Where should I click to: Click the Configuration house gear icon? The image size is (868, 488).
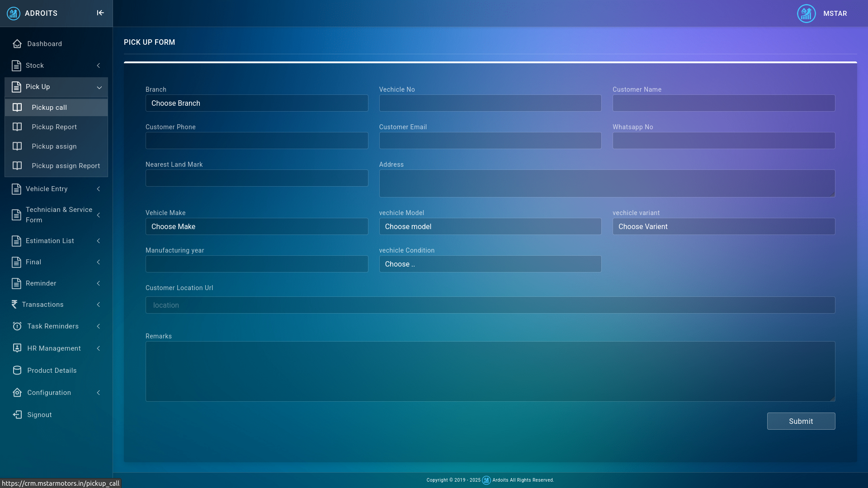click(x=17, y=393)
